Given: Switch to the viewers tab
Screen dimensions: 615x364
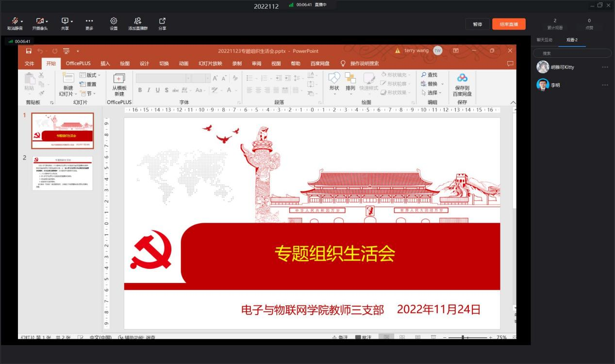Looking at the screenshot, I should click(571, 40).
